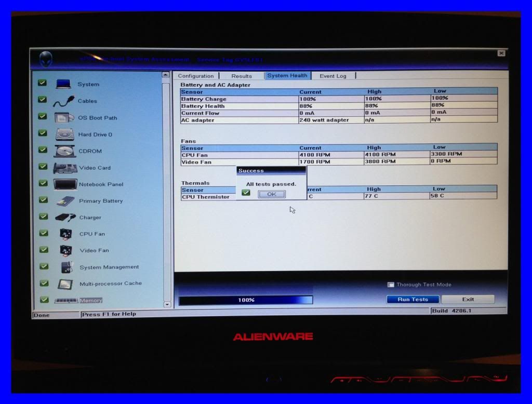This screenshot has height=404, width=532.
Task: Toggle the Charger test checkbox
Action: tap(44, 216)
